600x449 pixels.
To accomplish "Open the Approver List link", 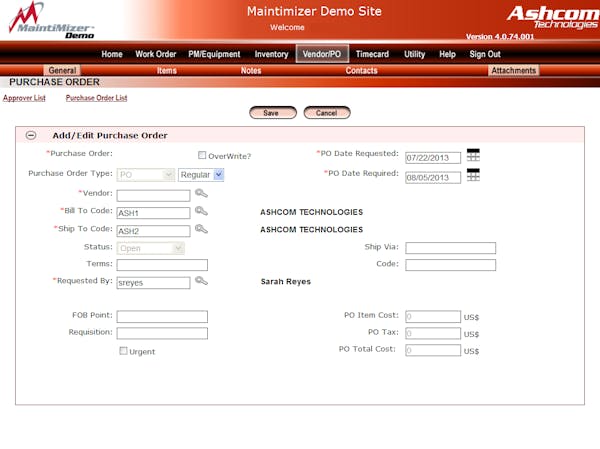I will click(x=24, y=98).
